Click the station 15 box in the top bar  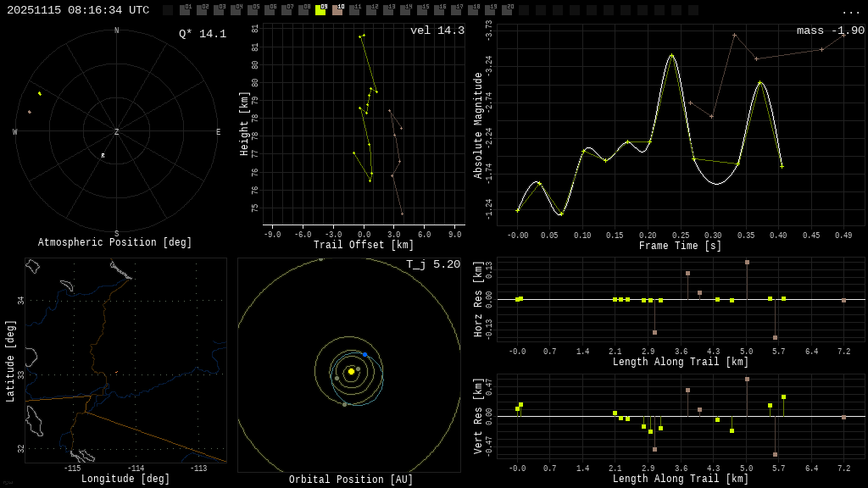[422, 10]
